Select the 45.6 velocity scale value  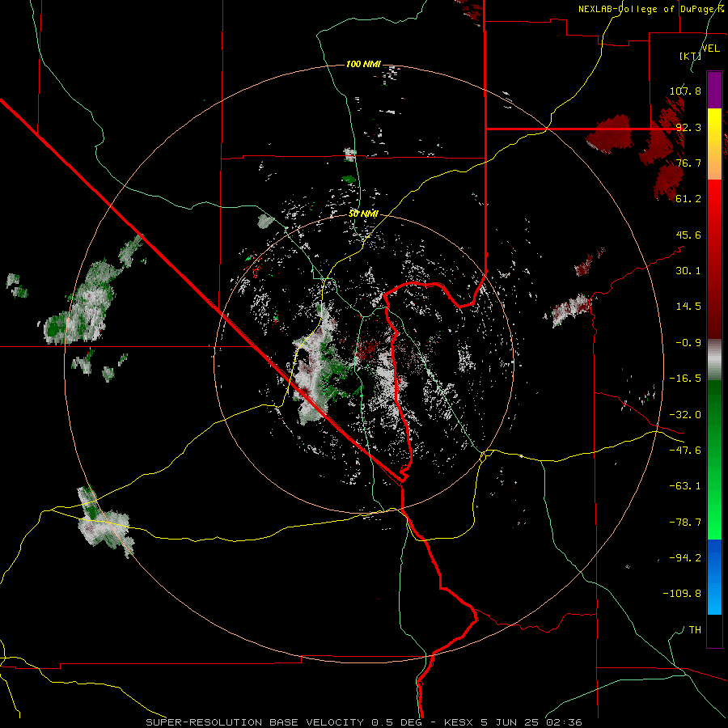(x=688, y=235)
